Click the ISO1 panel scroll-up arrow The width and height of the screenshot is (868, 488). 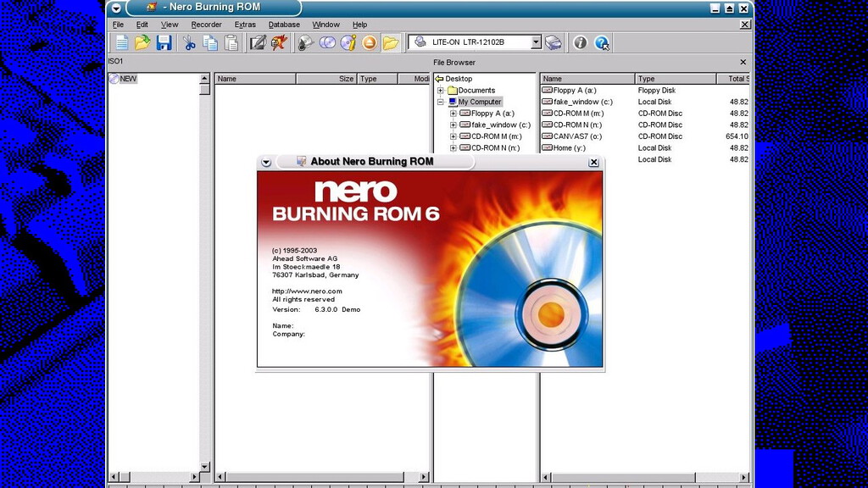(x=204, y=79)
